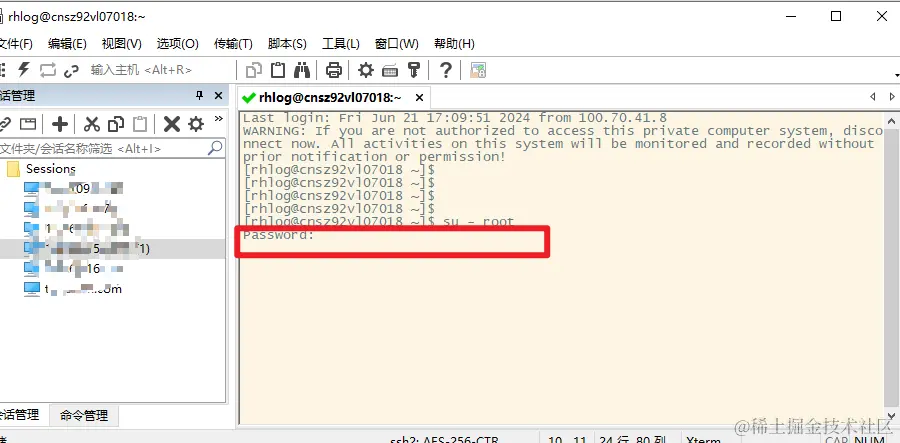Viewport: 900px width, 443px height.
Task: Switch to the 命令管理 tab
Action: pyautogui.click(x=84, y=416)
